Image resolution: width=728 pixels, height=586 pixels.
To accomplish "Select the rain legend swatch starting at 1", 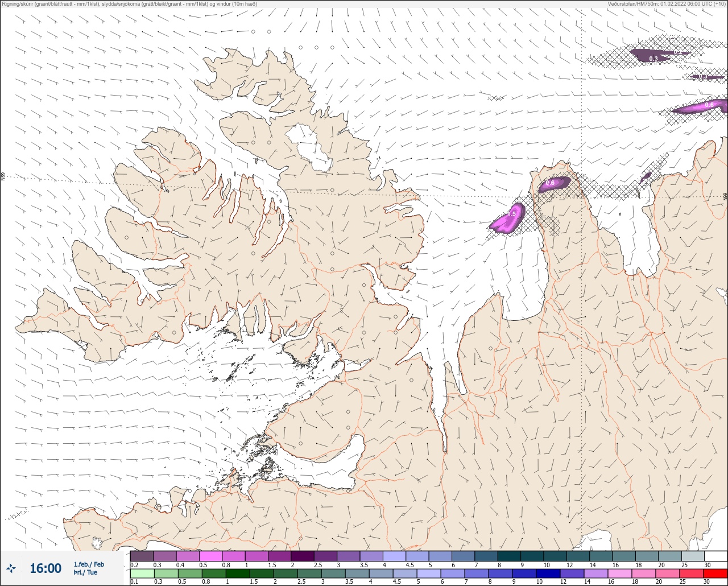I will click(237, 573).
